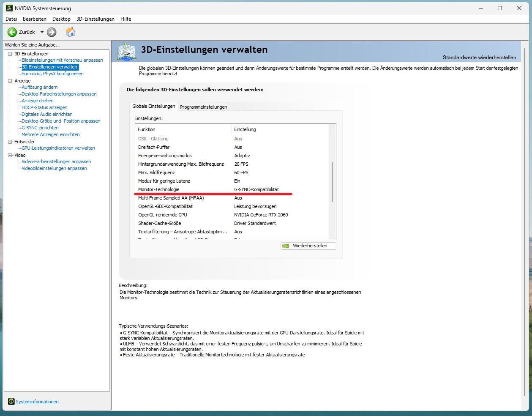The image size is (532, 416).
Task: Open Videobildeinstellungen anpassen
Action: pyautogui.click(x=54, y=168)
